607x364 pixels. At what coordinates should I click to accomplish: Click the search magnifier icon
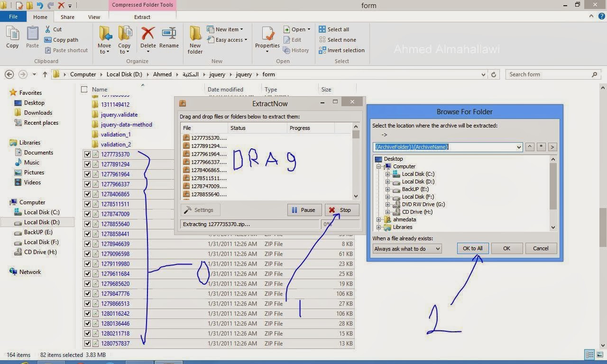pyautogui.click(x=595, y=74)
